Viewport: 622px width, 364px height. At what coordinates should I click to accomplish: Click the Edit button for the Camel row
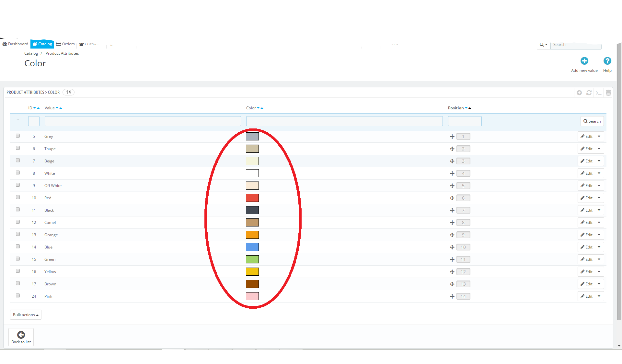click(x=586, y=223)
